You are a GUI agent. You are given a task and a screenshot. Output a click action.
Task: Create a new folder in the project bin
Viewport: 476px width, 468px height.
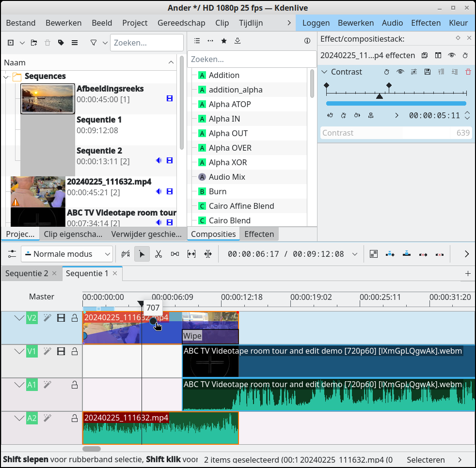(x=34, y=43)
